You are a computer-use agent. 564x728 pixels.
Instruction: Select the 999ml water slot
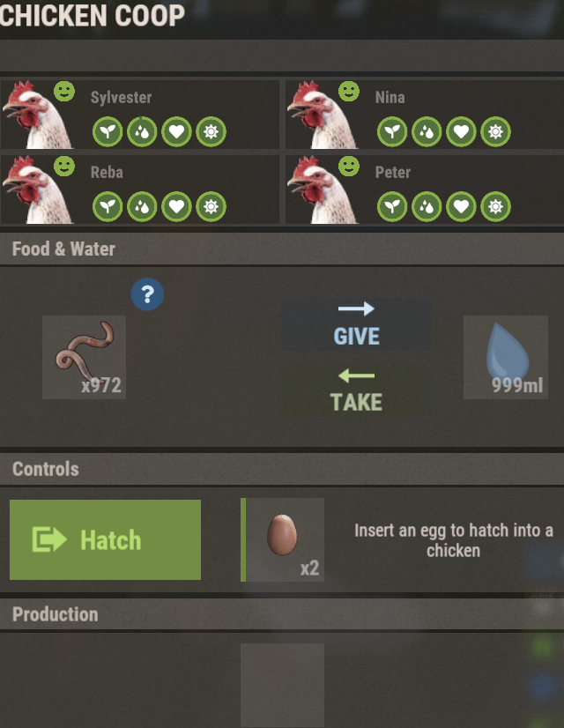(x=506, y=357)
